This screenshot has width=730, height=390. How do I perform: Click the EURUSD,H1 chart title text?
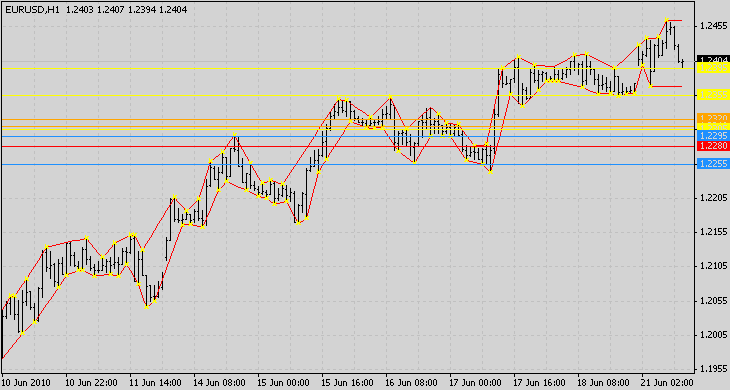click(x=33, y=9)
